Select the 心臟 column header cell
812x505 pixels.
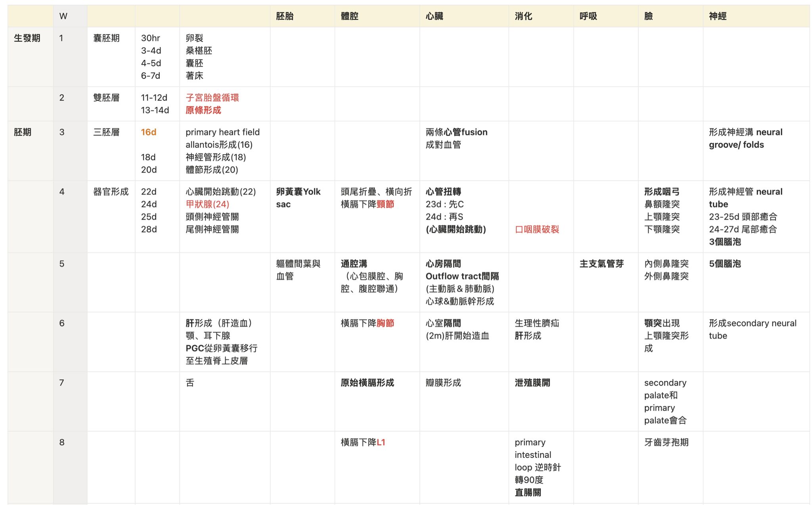click(x=434, y=16)
